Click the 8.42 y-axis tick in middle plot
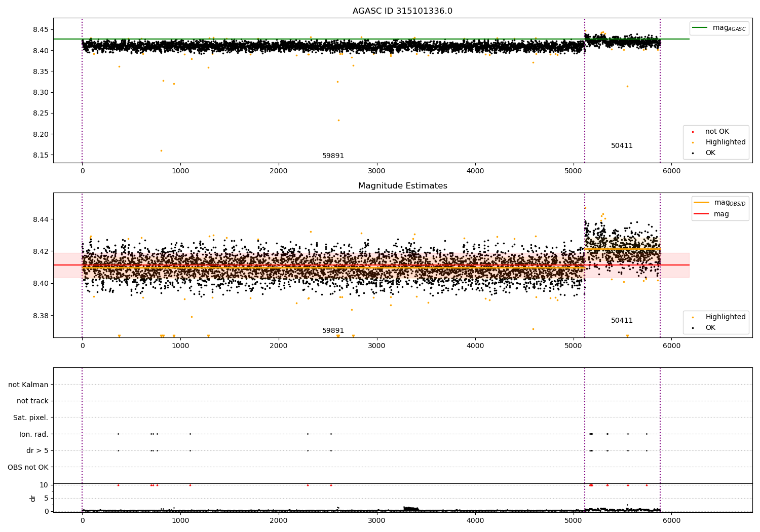Viewport: 760px width, 532px height. point(41,251)
